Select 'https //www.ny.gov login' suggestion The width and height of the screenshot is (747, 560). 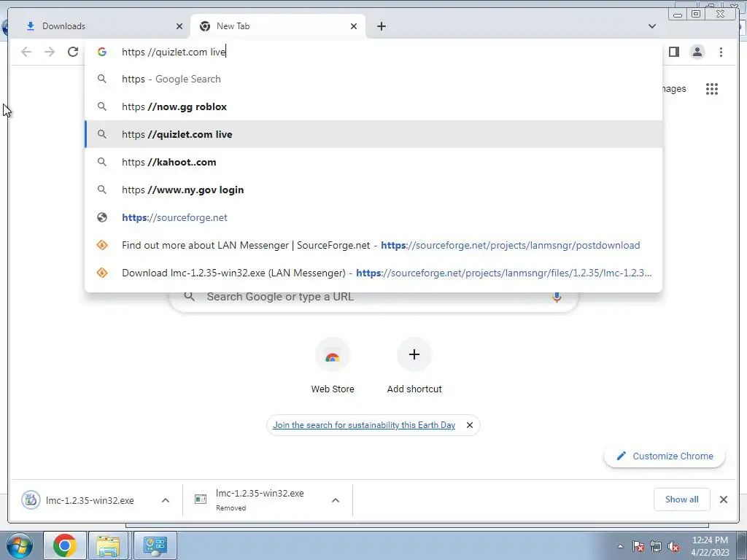[373, 190]
